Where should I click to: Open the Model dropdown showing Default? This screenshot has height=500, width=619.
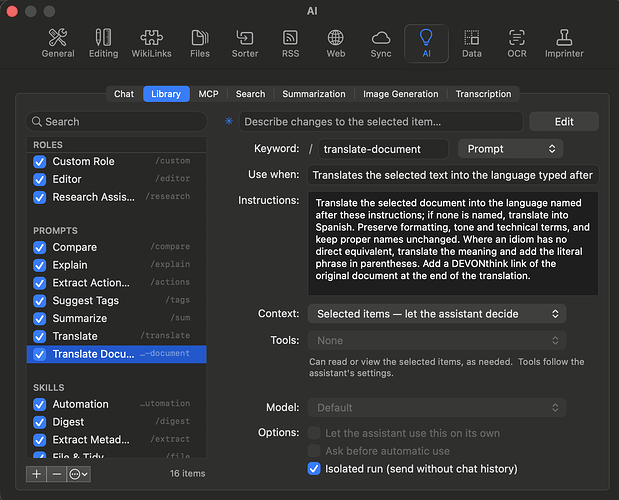(437, 408)
